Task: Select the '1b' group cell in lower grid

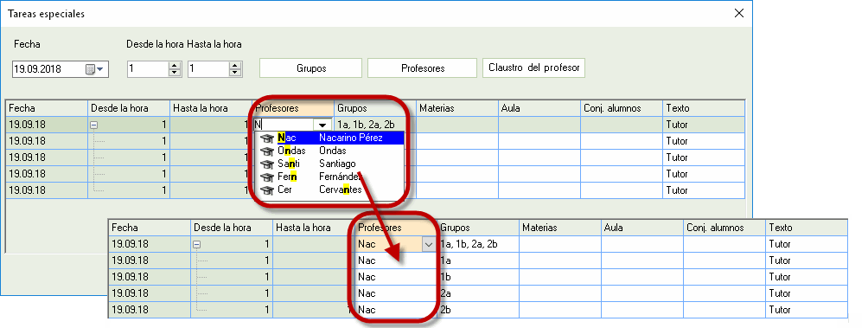Action: (x=478, y=277)
